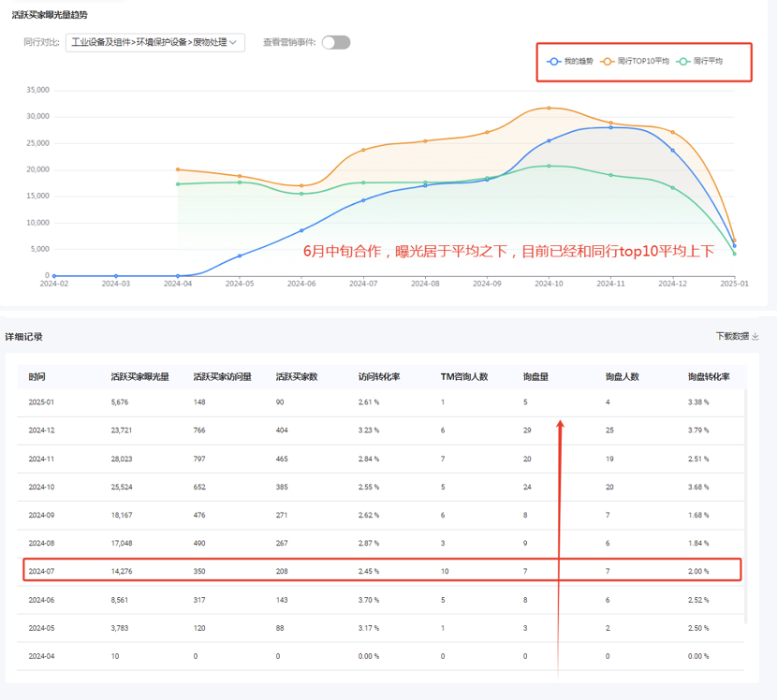
Task: Toggle the orange Peer TOP10 average legend
Action: [635, 62]
